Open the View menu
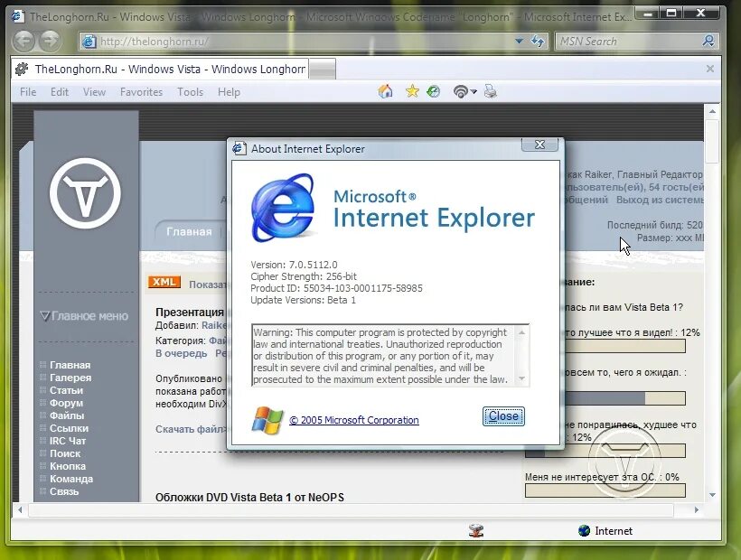The image size is (741, 560). tap(95, 92)
